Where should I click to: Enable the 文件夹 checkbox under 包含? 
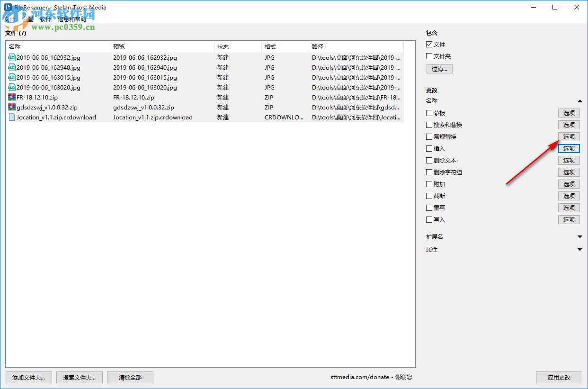click(428, 56)
